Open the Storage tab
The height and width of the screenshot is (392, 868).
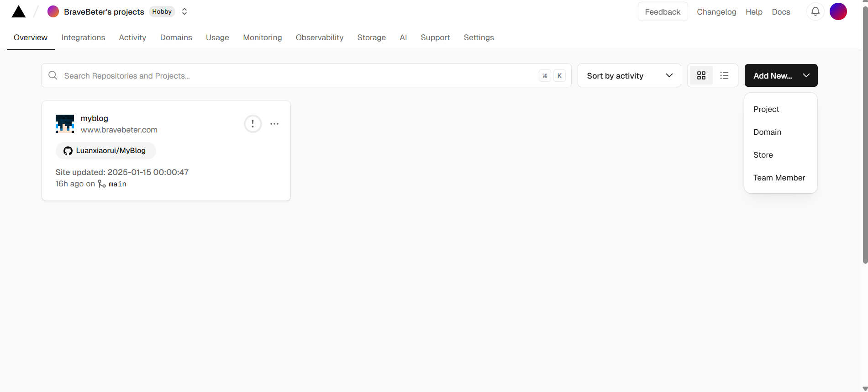[371, 37]
